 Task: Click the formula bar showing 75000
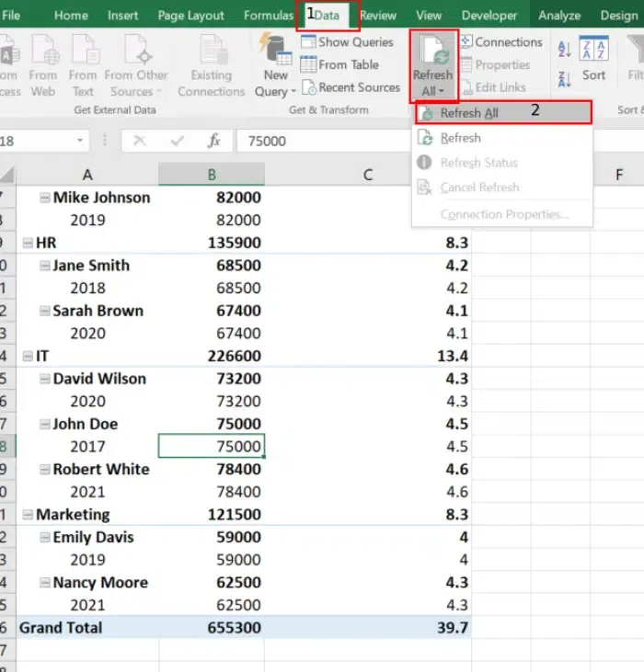pyautogui.click(x=323, y=141)
